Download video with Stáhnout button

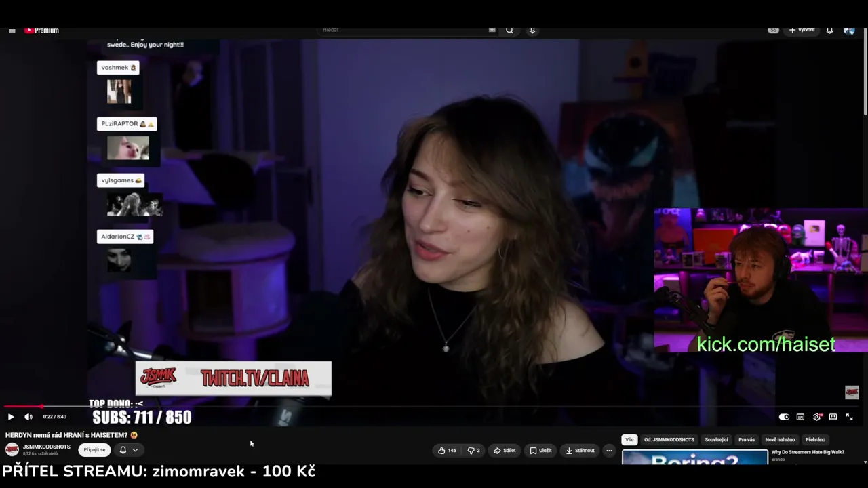pyautogui.click(x=580, y=451)
